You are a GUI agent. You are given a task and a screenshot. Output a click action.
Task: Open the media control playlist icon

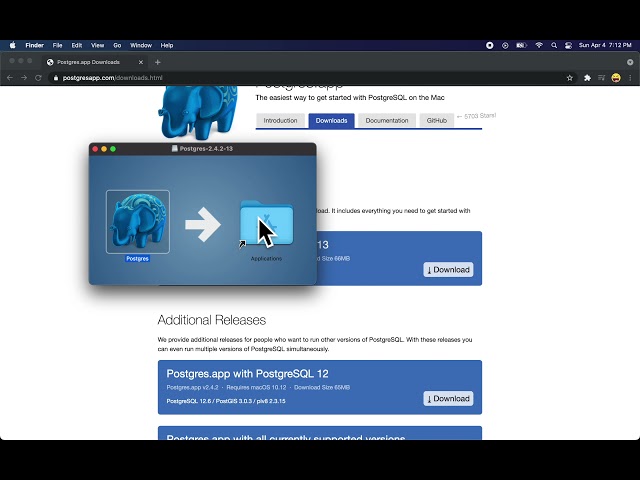[x=601, y=78]
